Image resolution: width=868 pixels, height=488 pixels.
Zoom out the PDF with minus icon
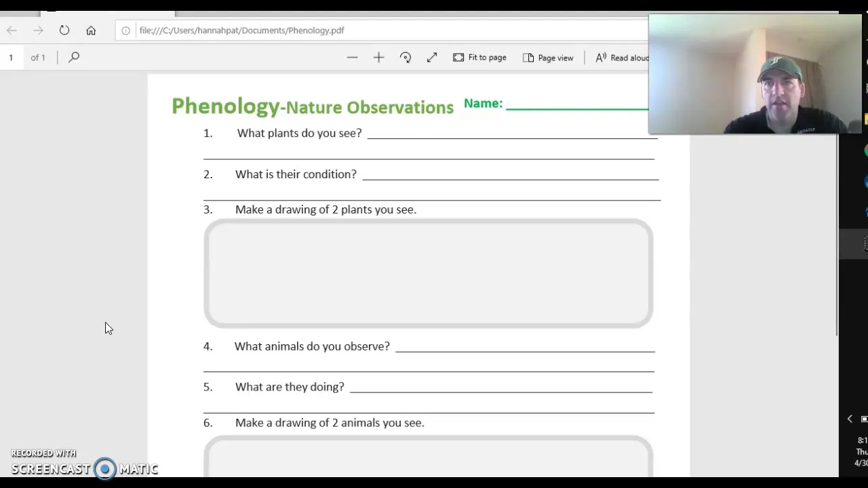click(x=352, y=58)
